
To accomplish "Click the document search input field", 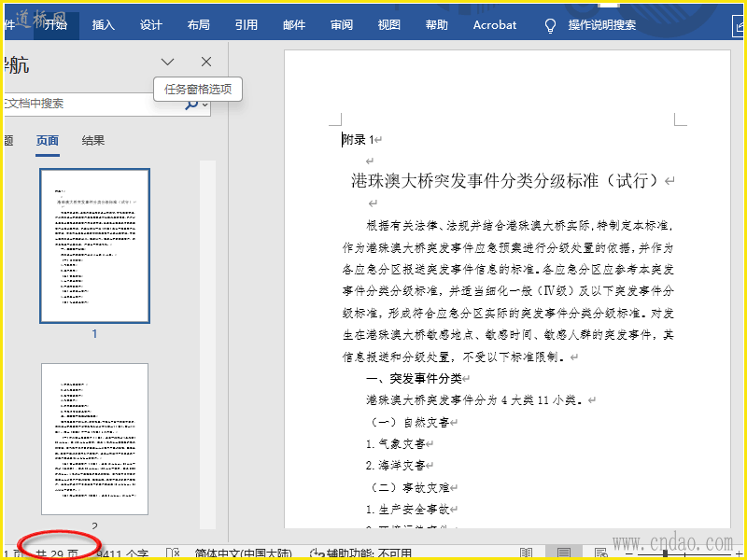I will pyautogui.click(x=92, y=104).
